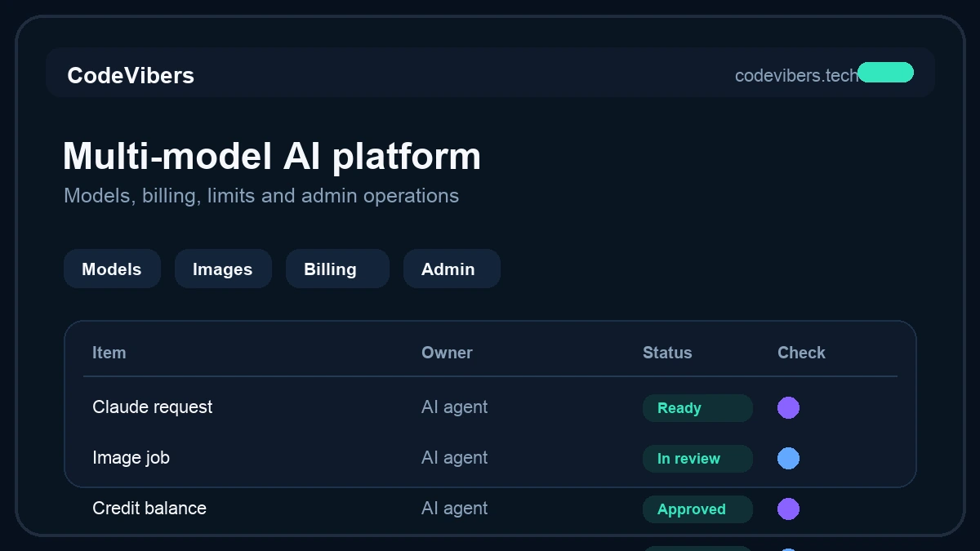Click the Status column header
The height and width of the screenshot is (551, 980).
coord(667,353)
